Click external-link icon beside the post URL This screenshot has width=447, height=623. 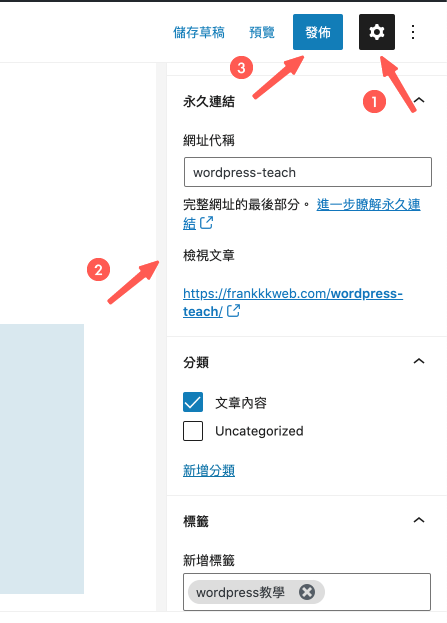tap(233, 311)
